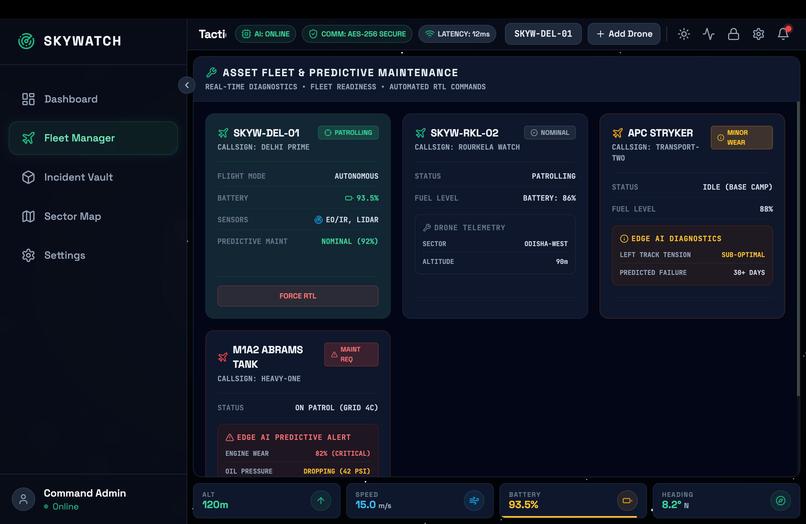Click the MINOR WEAR badge
Viewport: 806px width, 524px height.
click(x=742, y=138)
